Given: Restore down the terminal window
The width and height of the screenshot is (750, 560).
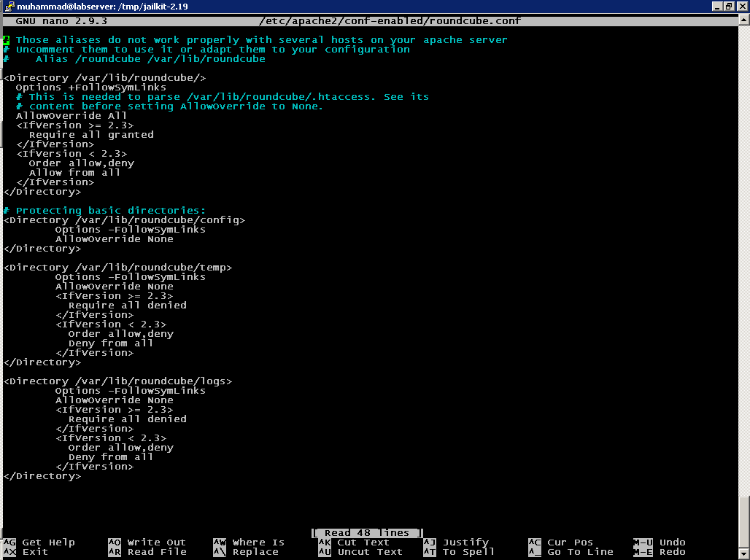Looking at the screenshot, I should 728,7.
